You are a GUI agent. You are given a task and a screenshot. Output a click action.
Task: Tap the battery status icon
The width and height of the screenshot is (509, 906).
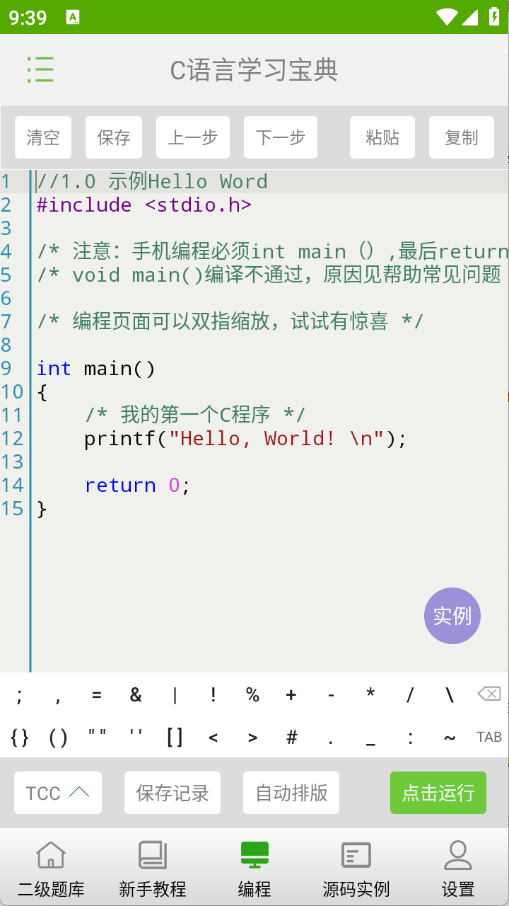click(494, 17)
